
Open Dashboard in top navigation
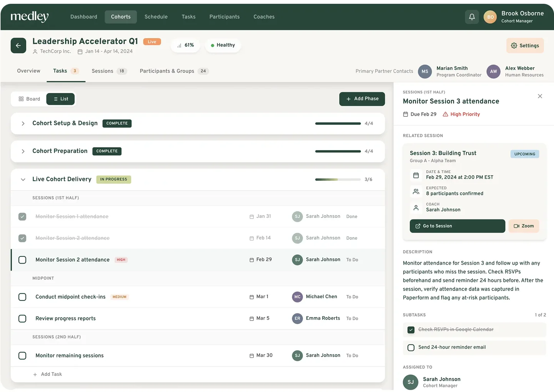(84, 17)
